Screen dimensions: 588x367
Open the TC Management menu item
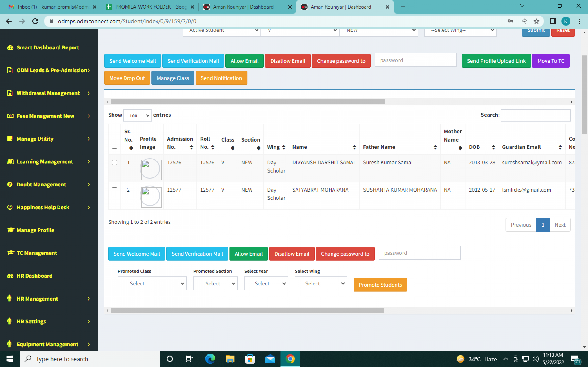pos(37,253)
